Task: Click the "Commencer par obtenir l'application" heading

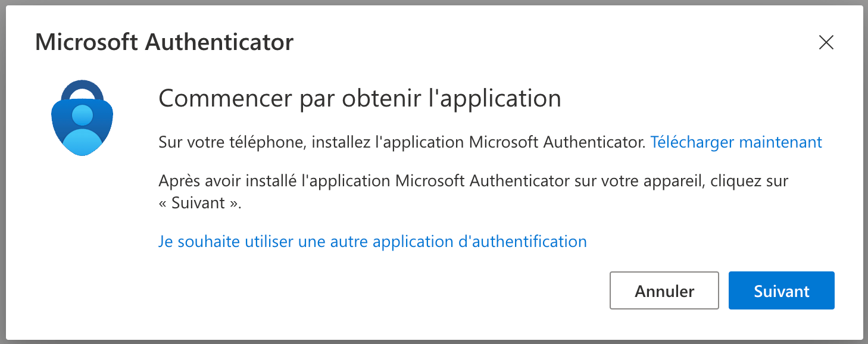Action: [x=360, y=98]
